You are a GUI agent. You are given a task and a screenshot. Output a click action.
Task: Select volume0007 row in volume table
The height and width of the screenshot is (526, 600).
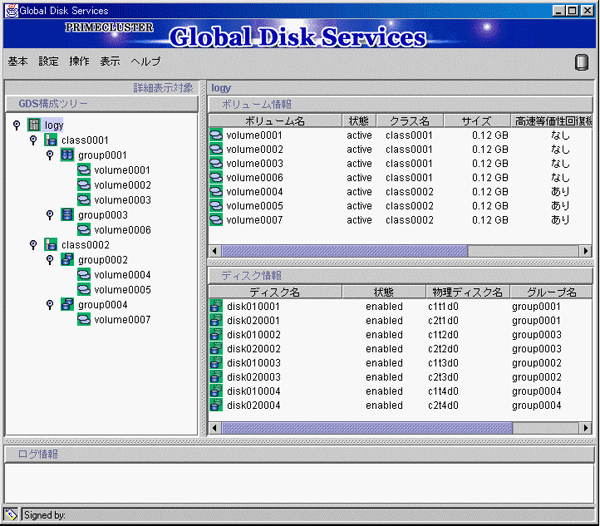pos(400,220)
